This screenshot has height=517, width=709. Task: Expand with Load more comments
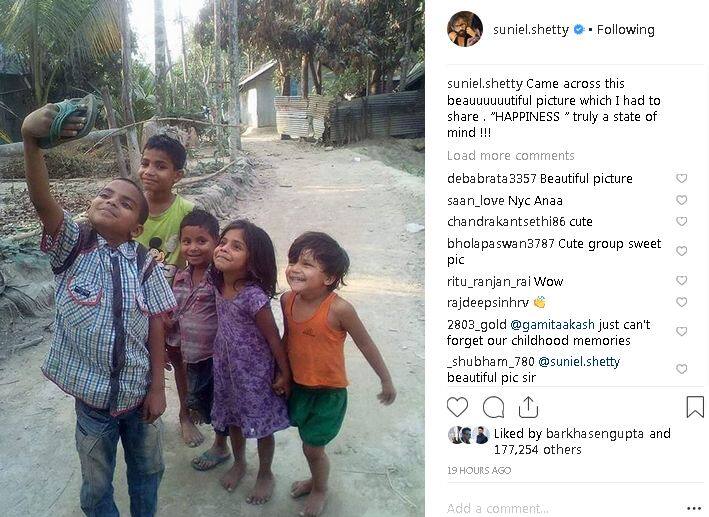click(x=510, y=156)
